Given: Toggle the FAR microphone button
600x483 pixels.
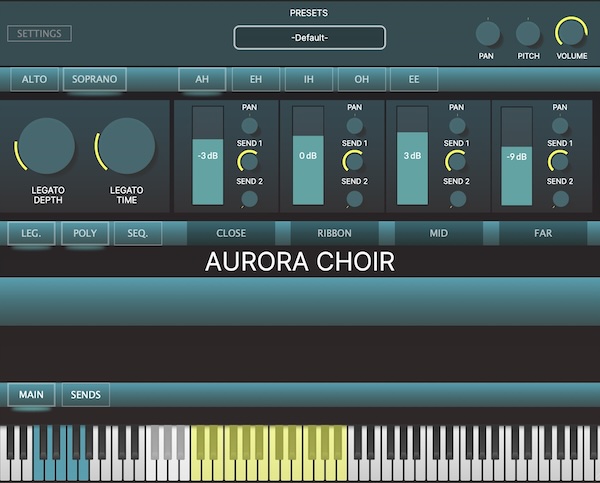Looking at the screenshot, I should click(x=543, y=233).
